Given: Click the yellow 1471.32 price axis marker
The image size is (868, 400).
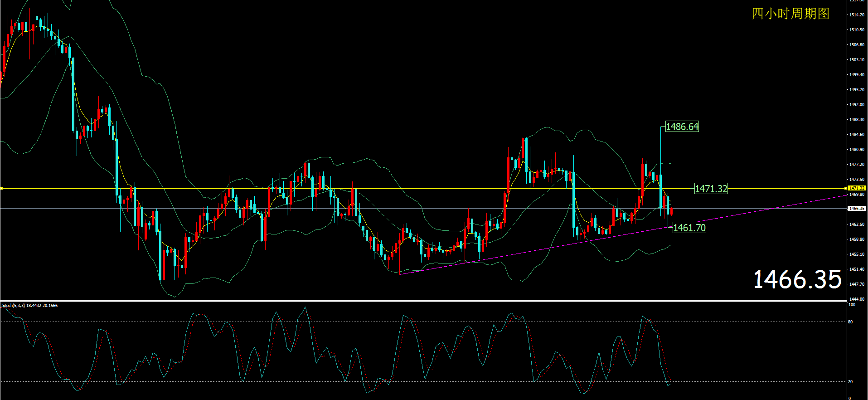Looking at the screenshot, I should point(857,188).
